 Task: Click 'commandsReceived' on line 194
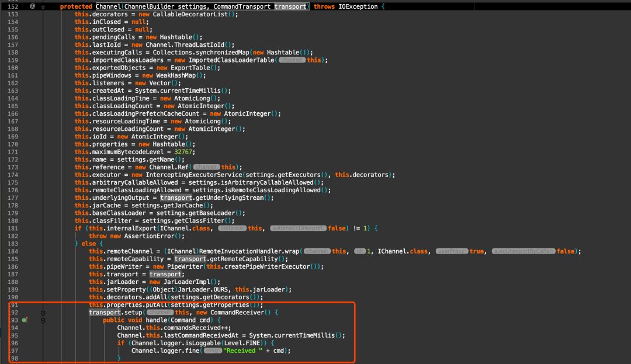192,328
